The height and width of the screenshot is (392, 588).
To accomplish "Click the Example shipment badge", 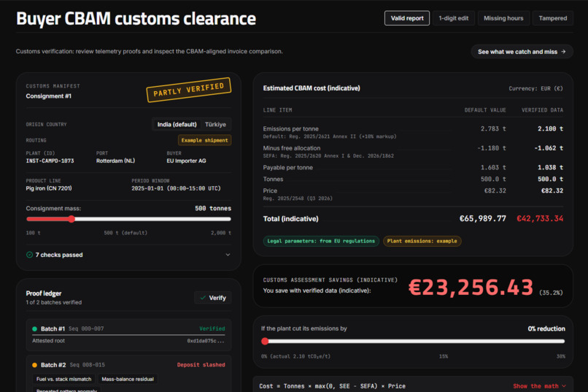I will pyautogui.click(x=204, y=140).
